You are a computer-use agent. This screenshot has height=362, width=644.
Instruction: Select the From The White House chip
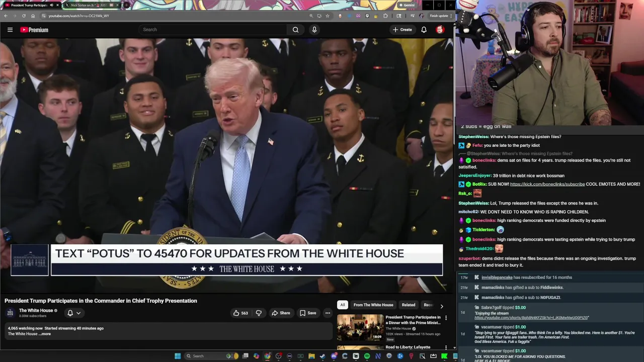(373, 305)
